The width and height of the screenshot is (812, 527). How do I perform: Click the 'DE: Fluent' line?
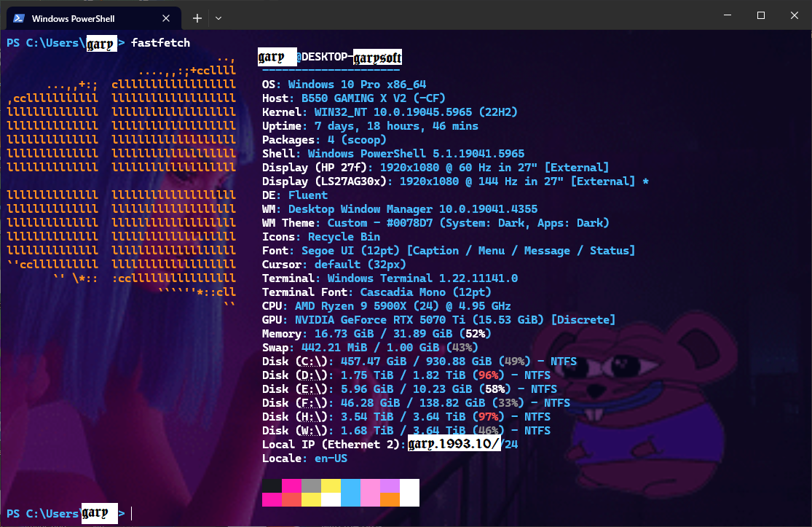click(x=295, y=195)
